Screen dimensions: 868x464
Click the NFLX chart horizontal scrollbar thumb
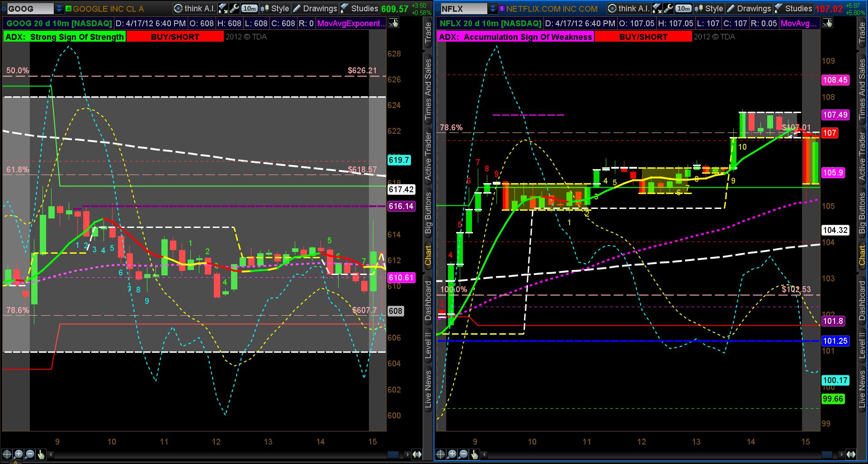(827, 455)
